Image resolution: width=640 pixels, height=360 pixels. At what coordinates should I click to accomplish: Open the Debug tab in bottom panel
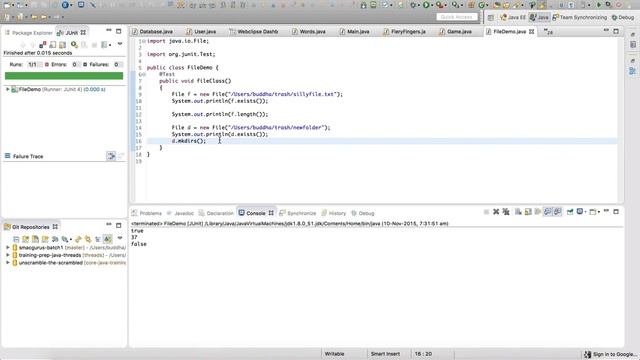click(363, 213)
